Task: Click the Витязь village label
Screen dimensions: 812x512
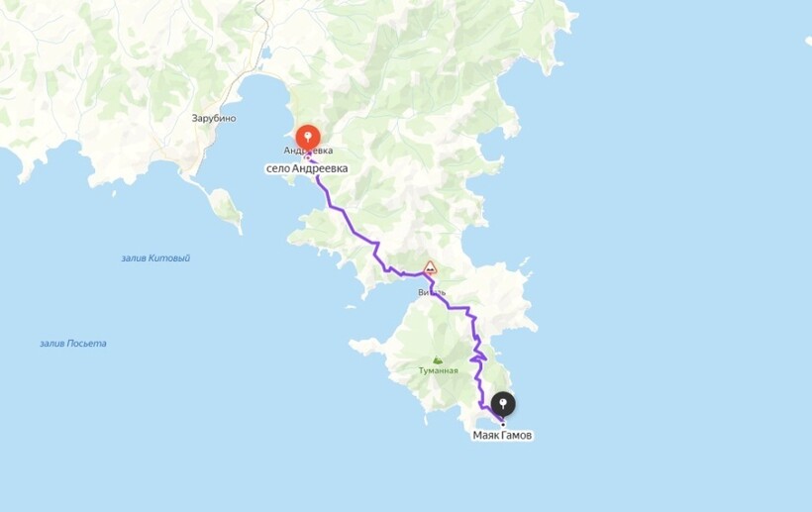Action: coord(432,292)
